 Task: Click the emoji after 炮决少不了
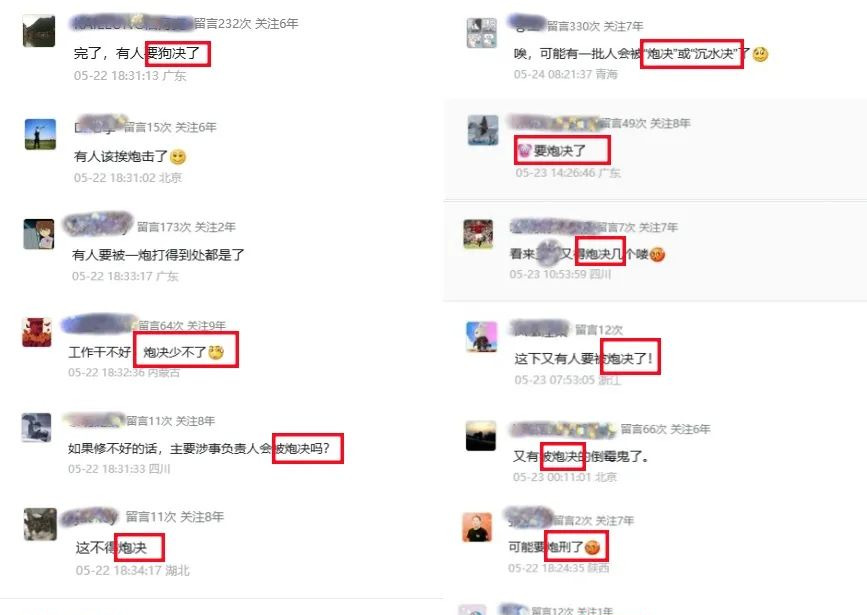click(x=216, y=352)
